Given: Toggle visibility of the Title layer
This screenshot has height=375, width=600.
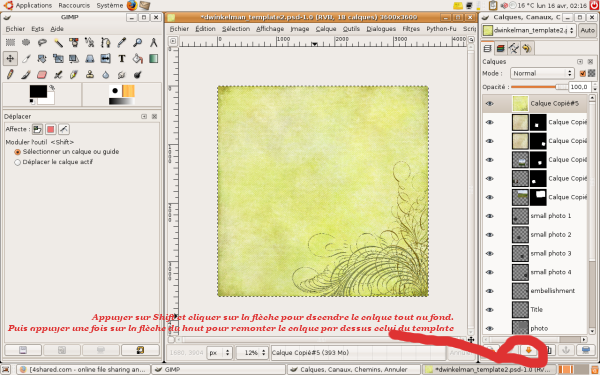Looking at the screenshot, I should [489, 310].
